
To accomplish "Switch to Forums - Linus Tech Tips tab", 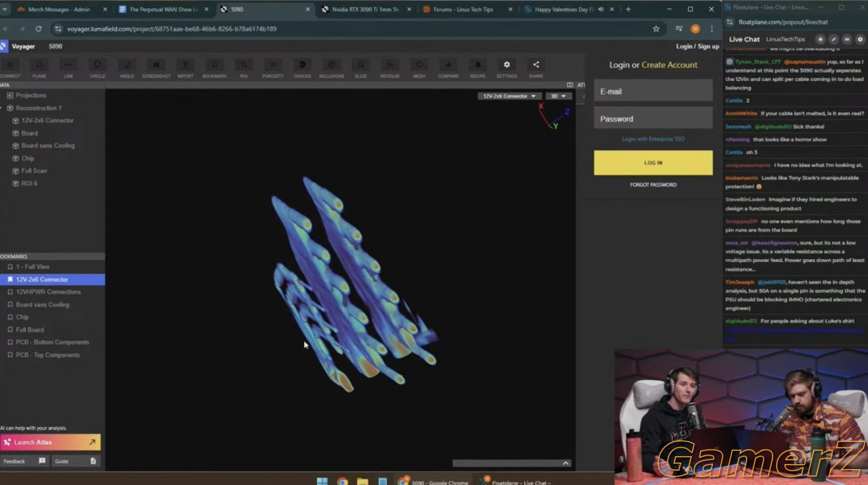I will (467, 9).
